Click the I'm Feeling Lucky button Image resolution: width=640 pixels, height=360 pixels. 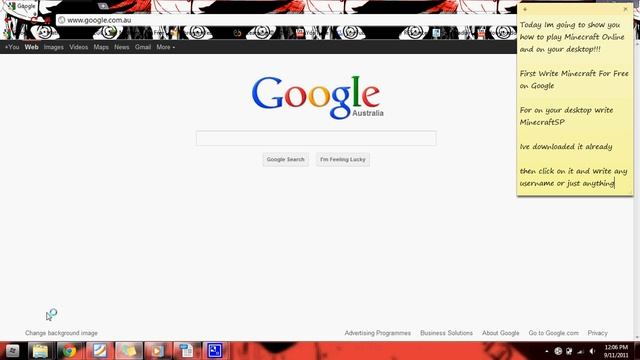pos(343,159)
